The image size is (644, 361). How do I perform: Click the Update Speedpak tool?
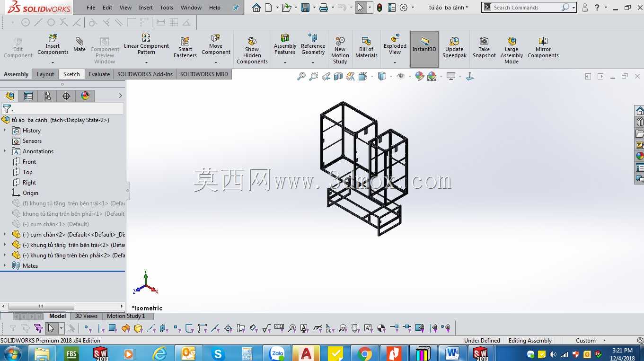(x=454, y=48)
